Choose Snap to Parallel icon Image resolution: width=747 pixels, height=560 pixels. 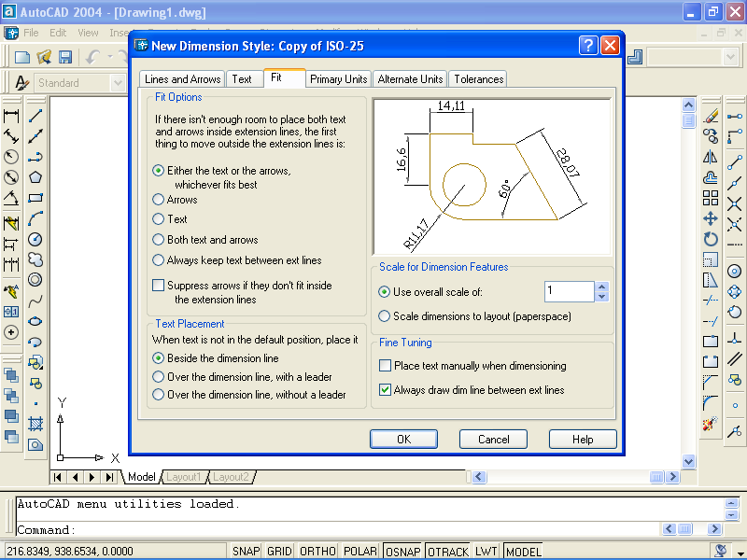735,359
